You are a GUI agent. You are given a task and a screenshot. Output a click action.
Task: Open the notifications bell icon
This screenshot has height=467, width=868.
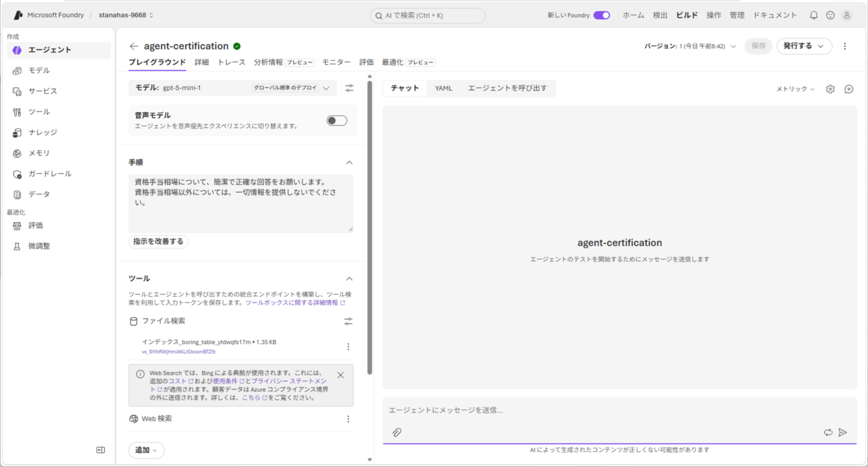coord(813,15)
